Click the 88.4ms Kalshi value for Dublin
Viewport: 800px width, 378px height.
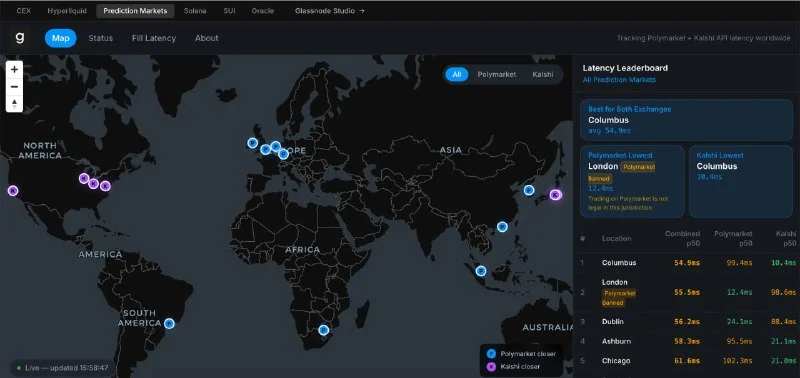coord(783,322)
